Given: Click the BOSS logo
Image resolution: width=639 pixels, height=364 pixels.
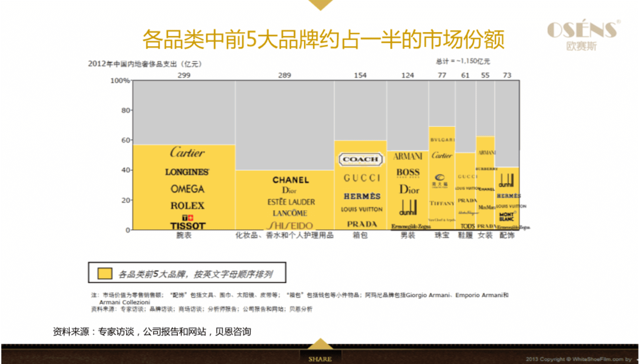Looking at the screenshot, I should 408,173.
